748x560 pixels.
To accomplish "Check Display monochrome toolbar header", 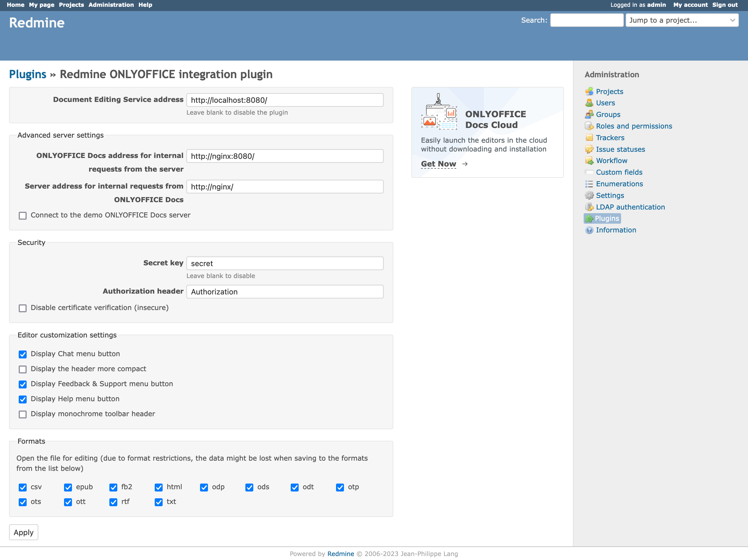I will [23, 414].
